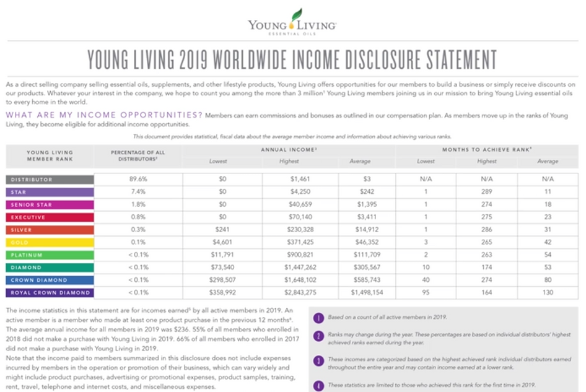Click the 0.3% Silver percentage cell
Image resolution: width=586 pixels, height=392 pixels.
(x=138, y=230)
